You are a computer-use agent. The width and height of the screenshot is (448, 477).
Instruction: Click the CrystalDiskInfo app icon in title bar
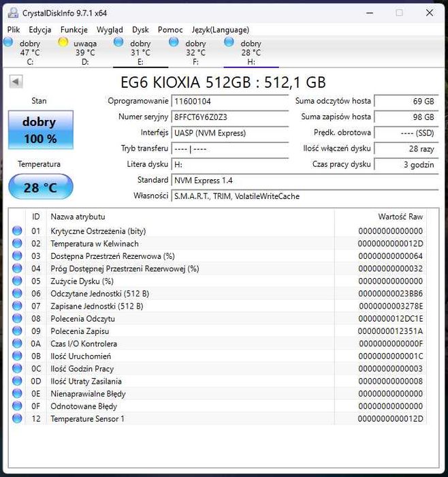point(14,13)
